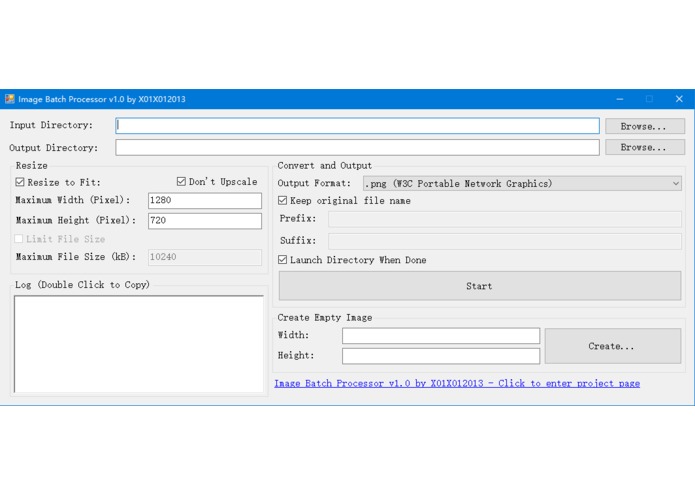Click the Prefix input field
Screen dimensions: 695x494
tap(504, 219)
